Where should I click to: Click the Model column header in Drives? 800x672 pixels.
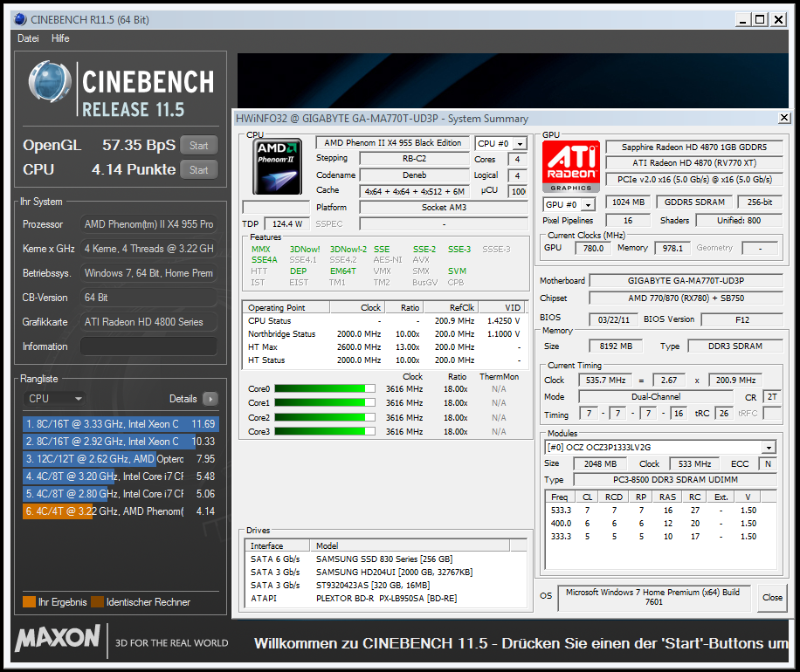coord(410,545)
